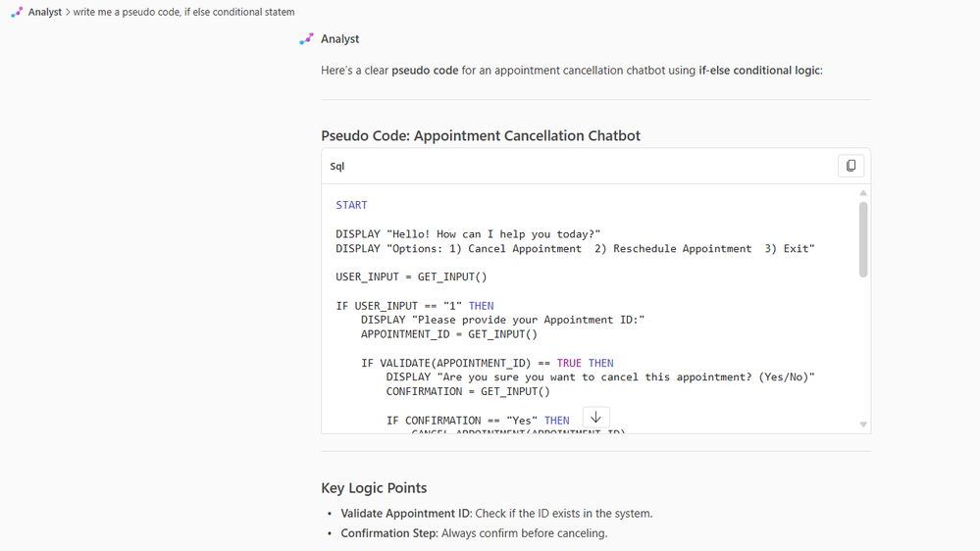980x551 pixels.
Task: Click the code block scrollbar up arrow
Action: (863, 193)
